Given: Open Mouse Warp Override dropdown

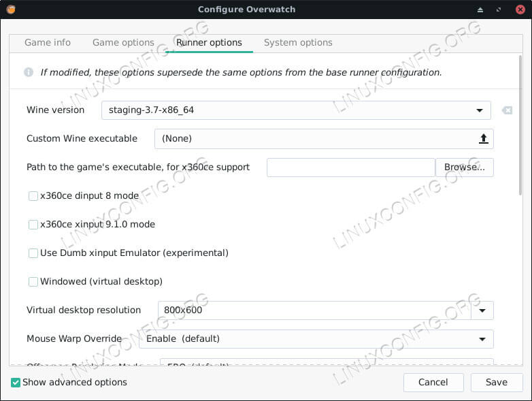Looking at the screenshot, I should (x=316, y=339).
